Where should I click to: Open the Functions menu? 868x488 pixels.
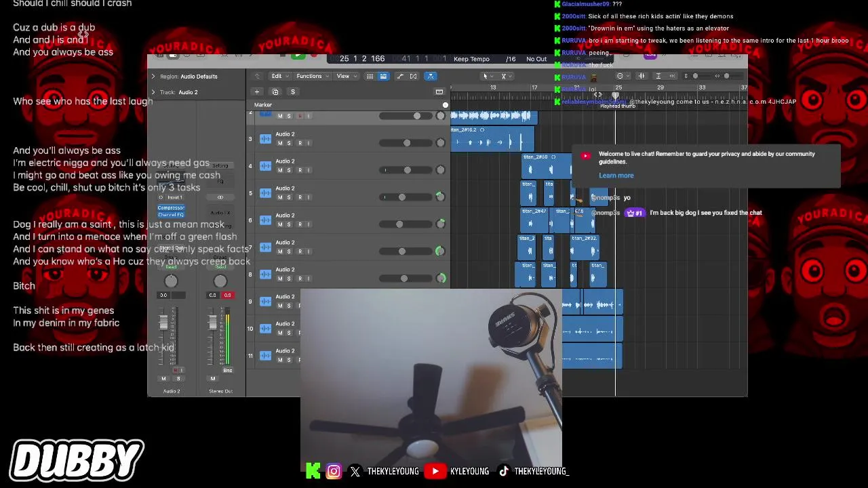(x=311, y=76)
